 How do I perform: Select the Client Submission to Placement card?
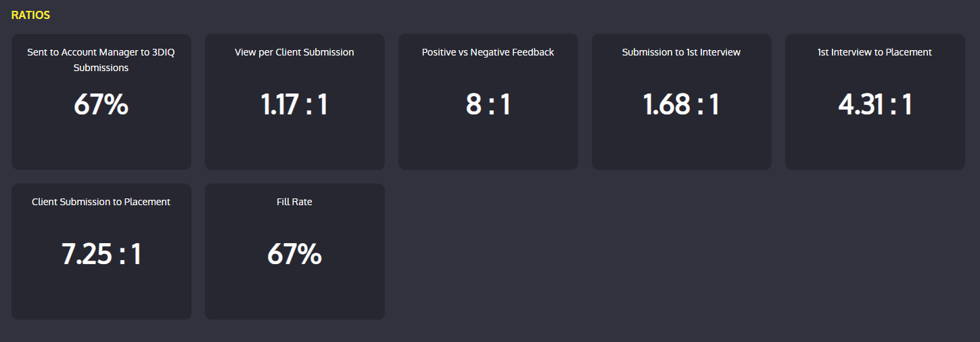[101, 251]
